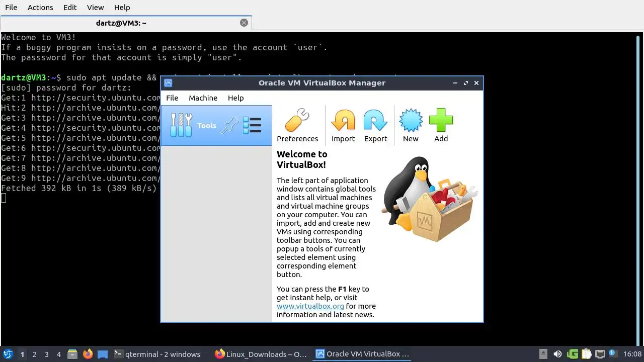Select the Tools item in sidebar

click(216, 126)
